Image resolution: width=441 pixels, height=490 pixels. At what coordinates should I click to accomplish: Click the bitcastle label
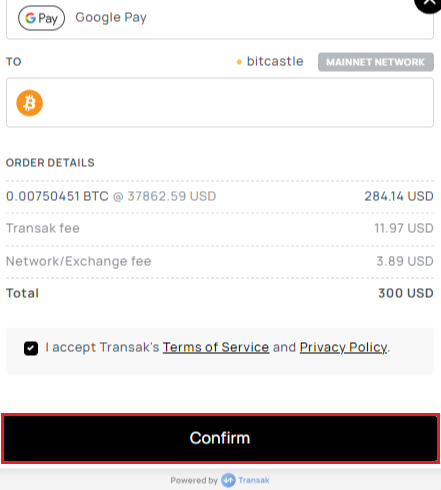(x=275, y=61)
